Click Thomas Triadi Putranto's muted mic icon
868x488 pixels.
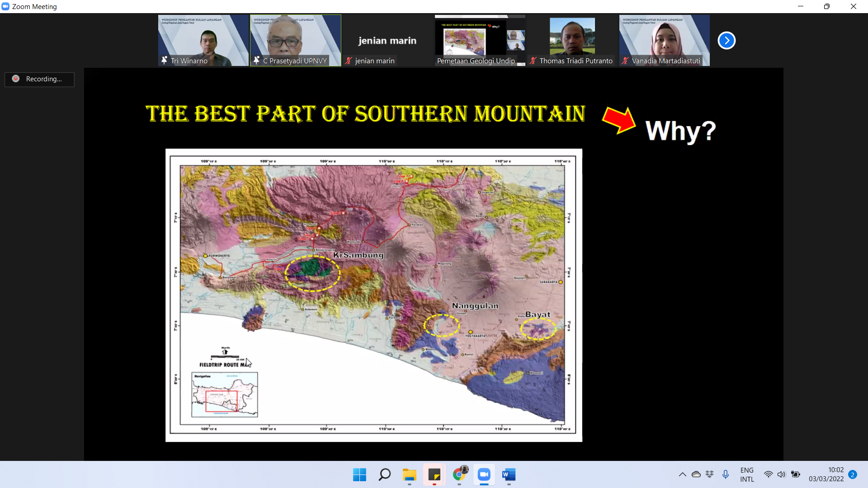point(533,61)
